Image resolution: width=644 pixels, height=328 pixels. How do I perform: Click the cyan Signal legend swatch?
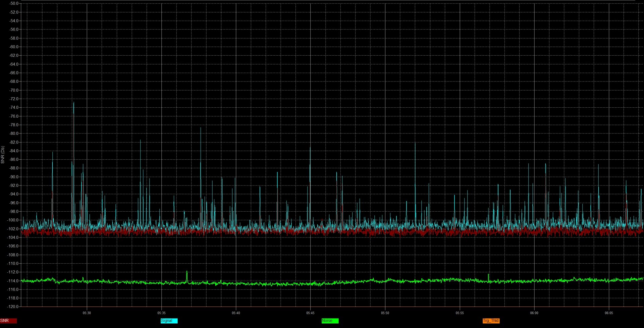tap(169, 321)
